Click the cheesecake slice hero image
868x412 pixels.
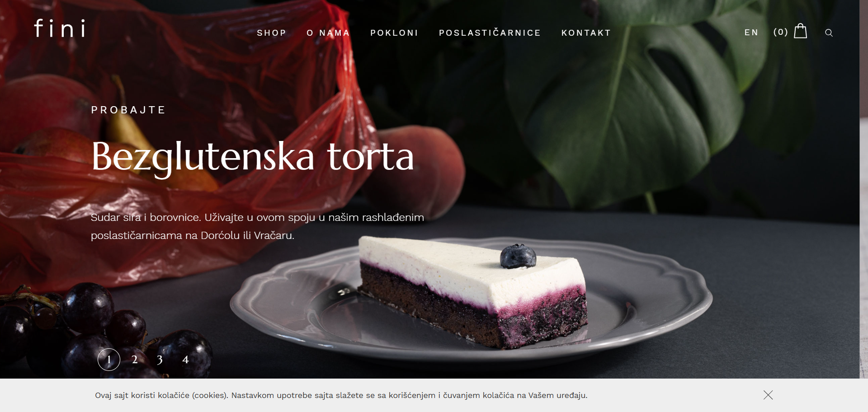472,291
